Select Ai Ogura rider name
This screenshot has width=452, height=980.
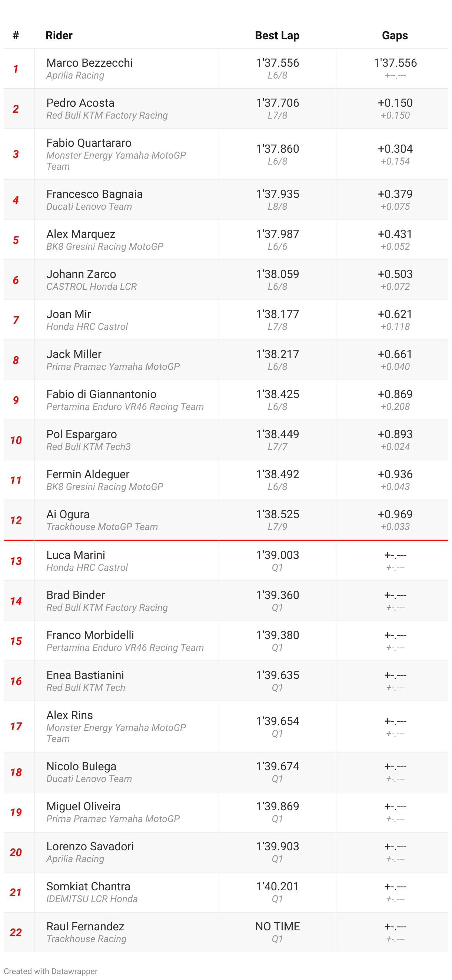pyautogui.click(x=68, y=514)
